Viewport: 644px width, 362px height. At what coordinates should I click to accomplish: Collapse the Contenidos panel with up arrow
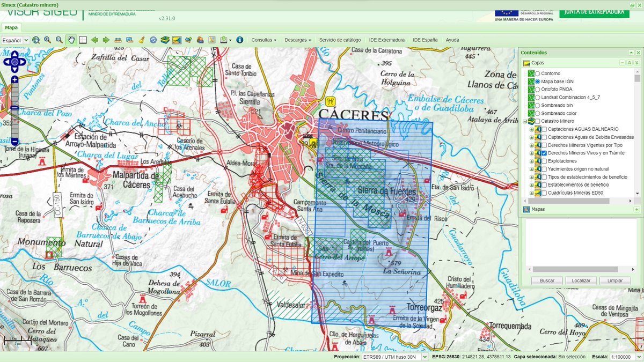631,53
